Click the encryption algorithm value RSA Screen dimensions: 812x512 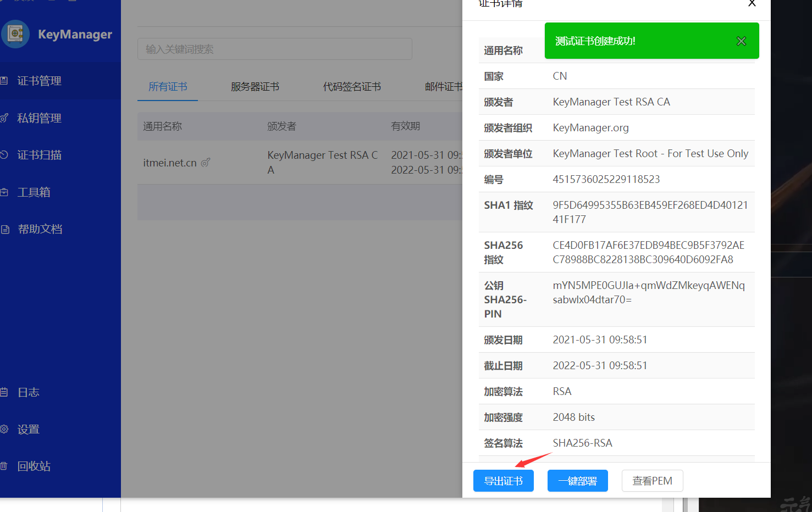[x=562, y=391]
